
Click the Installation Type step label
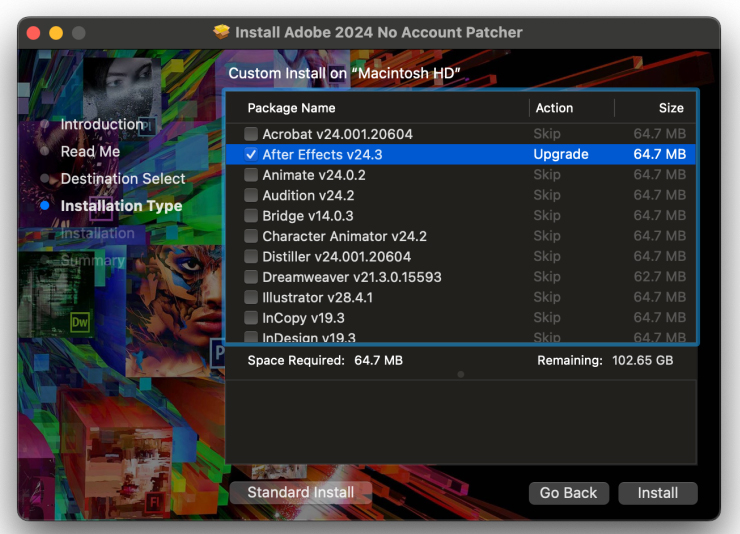click(121, 206)
